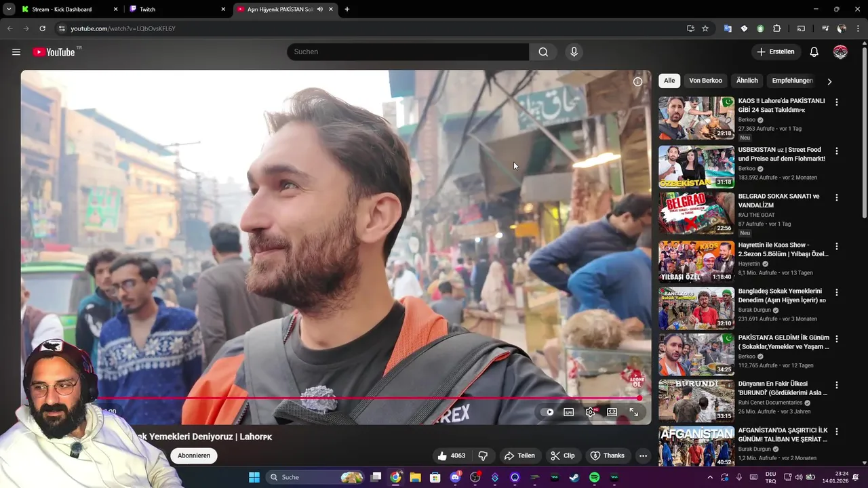
Task: Open options for Dünyanın En Fakir Ülkesi video
Action: (x=837, y=385)
